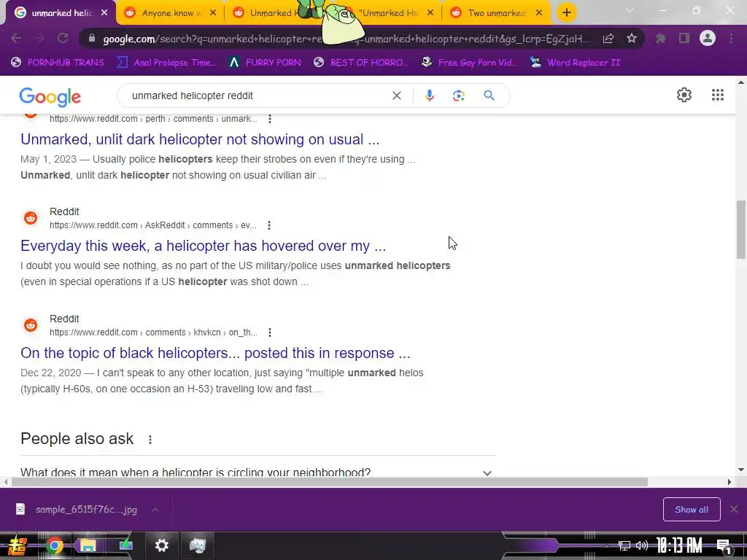Click the vertical page scrollbar thumb
The height and width of the screenshot is (560, 747).
[x=741, y=230]
